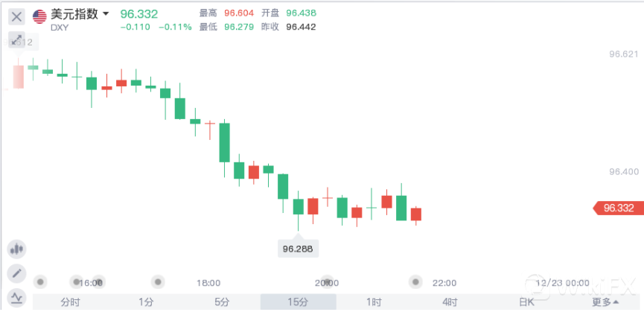Switch to the 分时 timeframe tab
The height and width of the screenshot is (312, 644).
pos(70,302)
